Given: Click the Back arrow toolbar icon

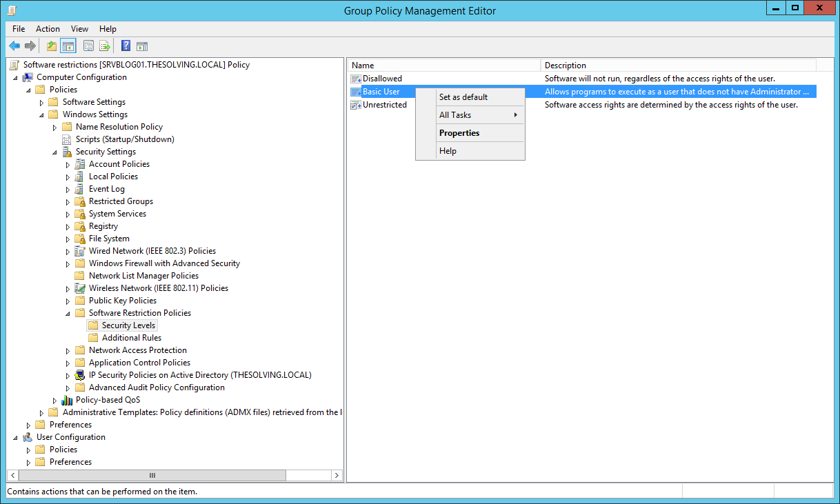Looking at the screenshot, I should point(14,46).
